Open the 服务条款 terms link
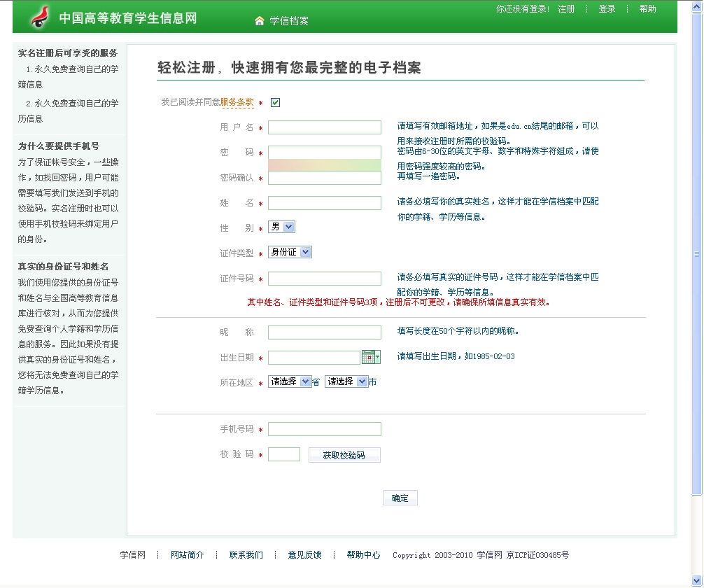Screen dimensions: 704x588 237,102
